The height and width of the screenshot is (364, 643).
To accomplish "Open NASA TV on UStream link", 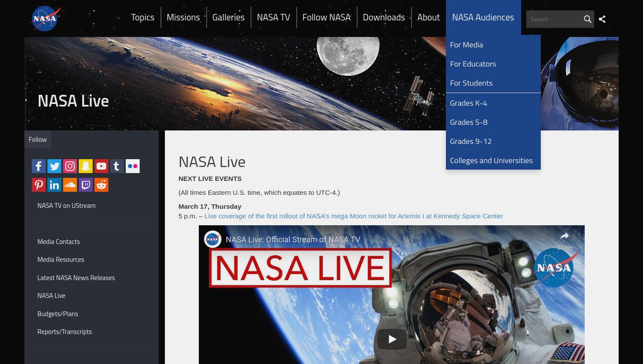I will click(67, 205).
